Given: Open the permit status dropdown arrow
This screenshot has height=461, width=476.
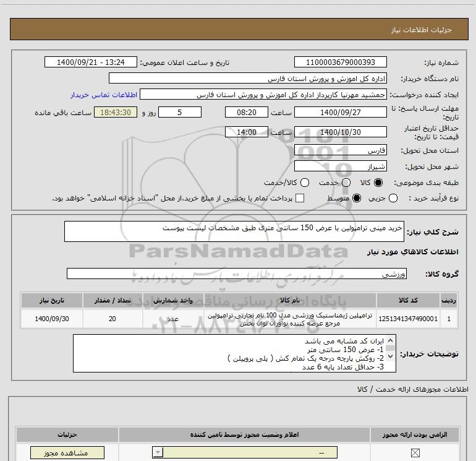Looking at the screenshot, I should 158,452.
